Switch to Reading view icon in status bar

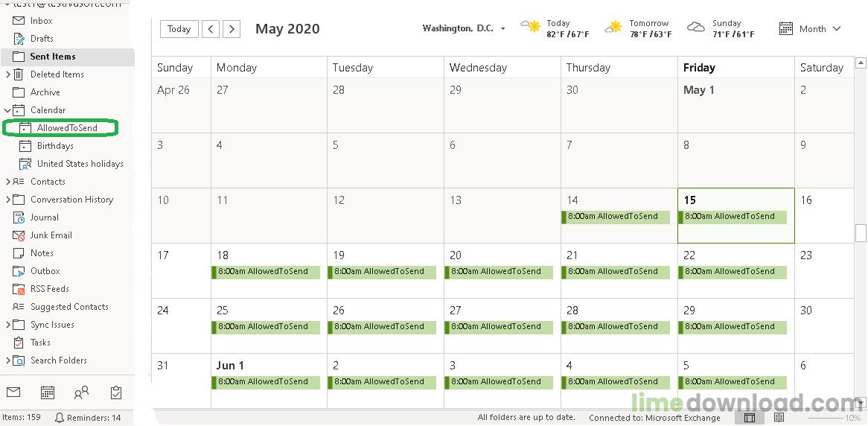(779, 418)
